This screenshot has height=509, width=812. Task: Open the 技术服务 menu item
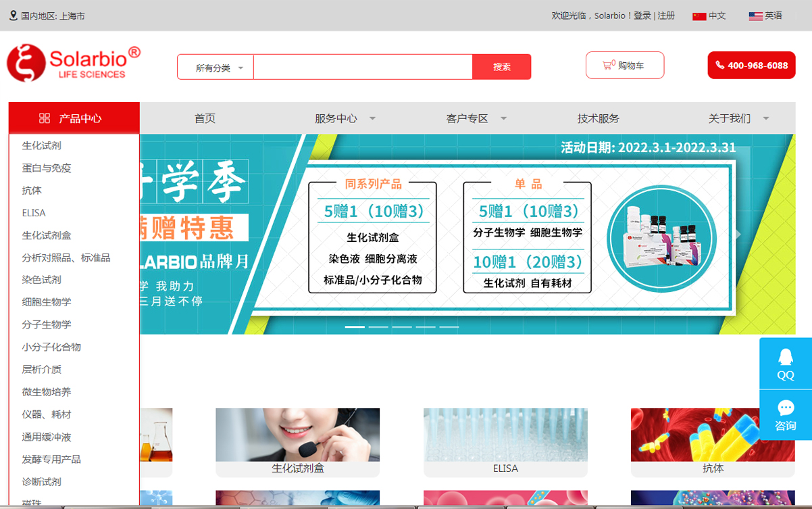pos(598,118)
